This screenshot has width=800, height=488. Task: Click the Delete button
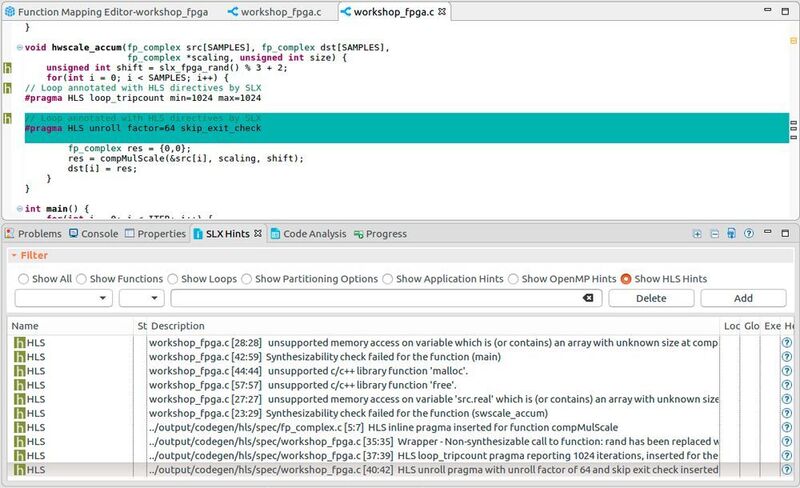[651, 298]
